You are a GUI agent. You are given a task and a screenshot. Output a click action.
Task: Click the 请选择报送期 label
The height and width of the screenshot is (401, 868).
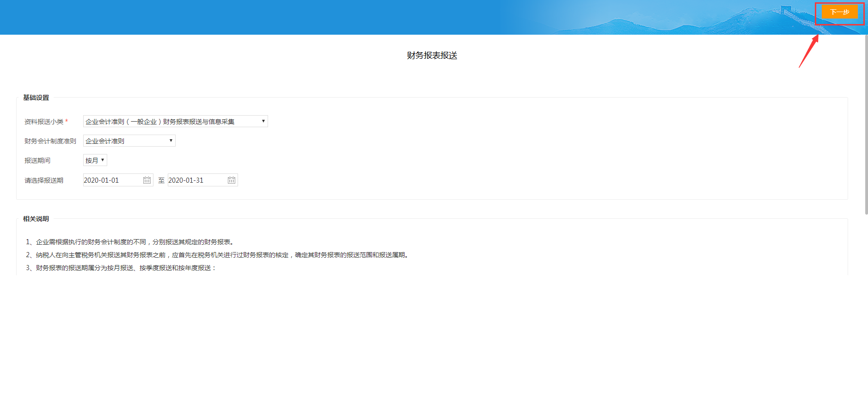(44, 180)
